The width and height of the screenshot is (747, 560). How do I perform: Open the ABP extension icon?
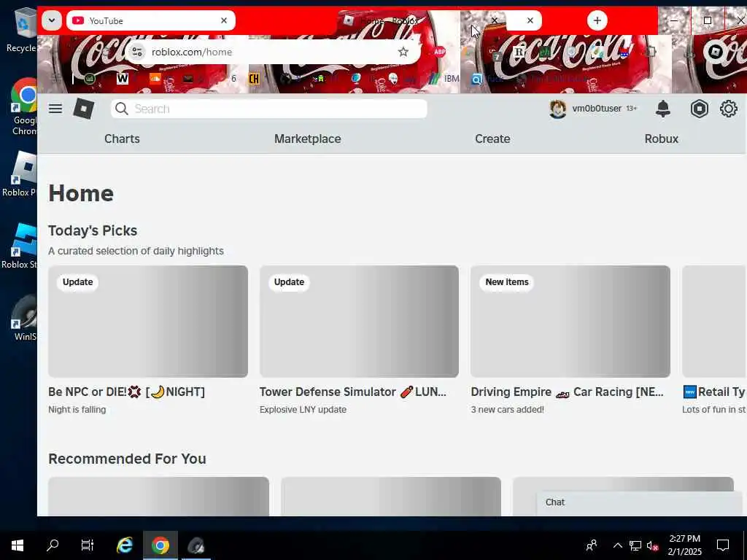pyautogui.click(x=439, y=52)
